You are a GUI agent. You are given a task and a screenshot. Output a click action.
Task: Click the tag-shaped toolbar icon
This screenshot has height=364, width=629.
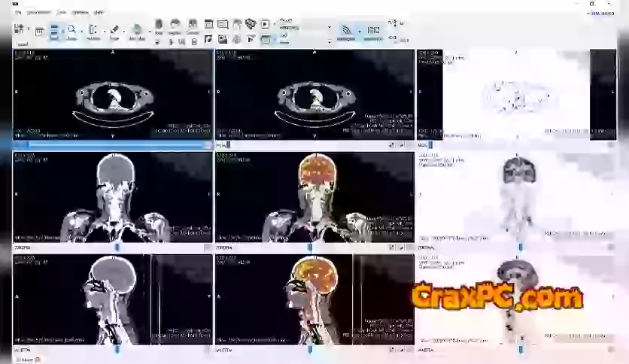point(251,24)
